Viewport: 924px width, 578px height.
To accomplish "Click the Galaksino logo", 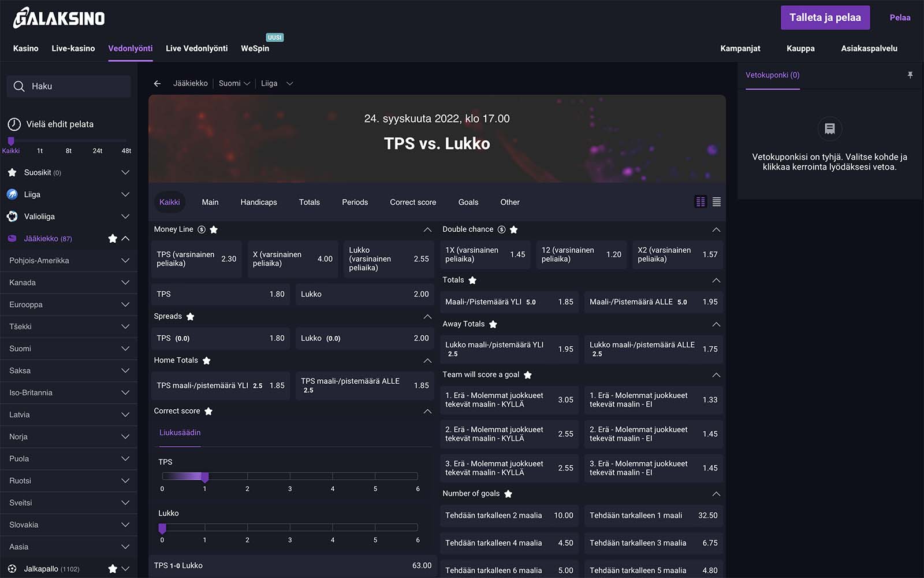I will pos(59,18).
